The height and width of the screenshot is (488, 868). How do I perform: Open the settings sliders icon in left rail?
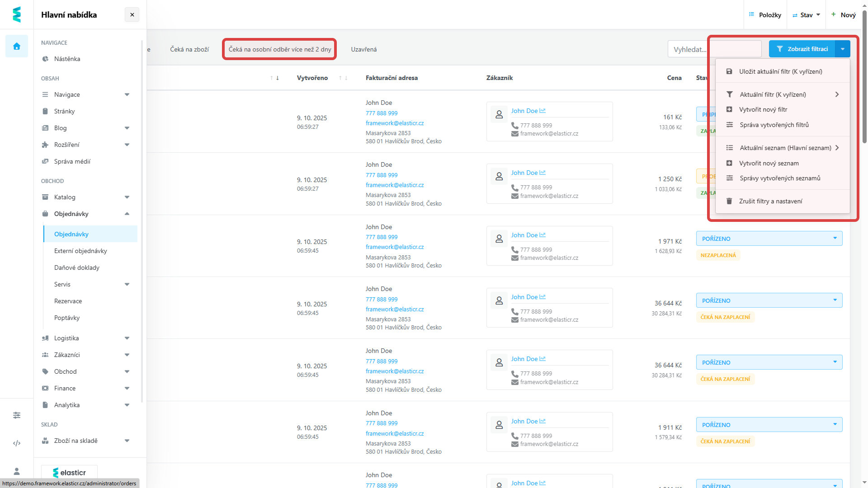coord(17,415)
